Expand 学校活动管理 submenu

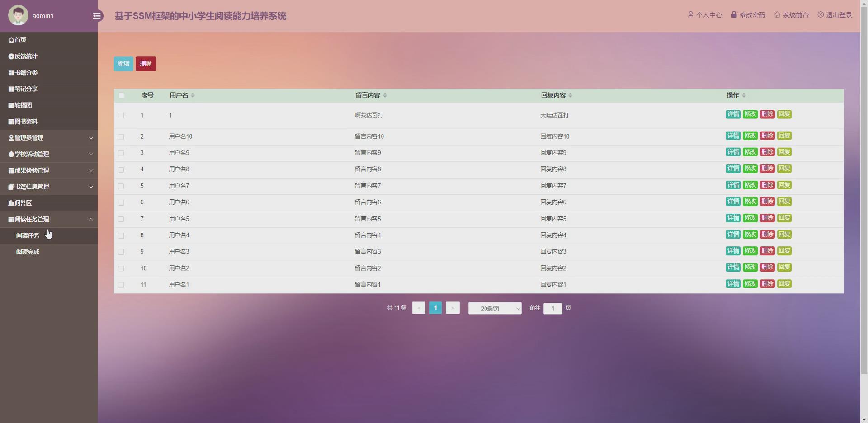(x=49, y=154)
